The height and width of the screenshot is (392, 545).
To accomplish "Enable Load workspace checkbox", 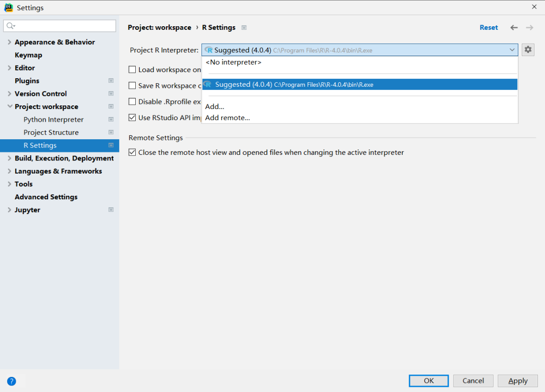I will pos(132,70).
